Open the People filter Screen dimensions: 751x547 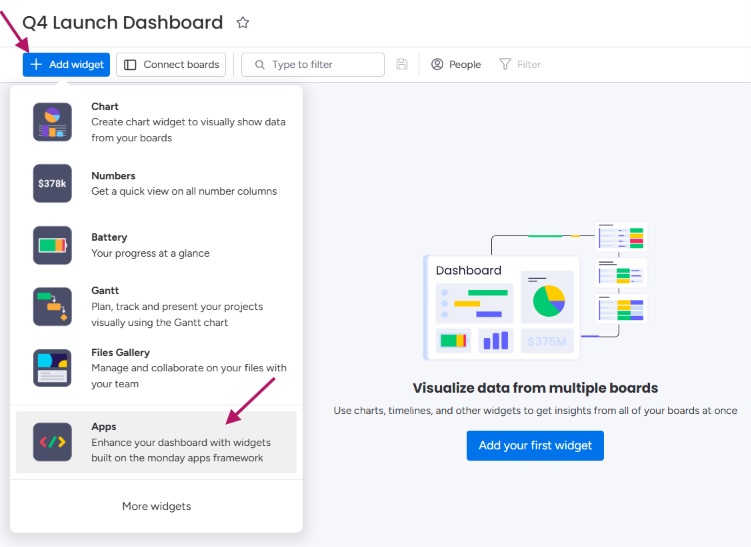tap(456, 64)
